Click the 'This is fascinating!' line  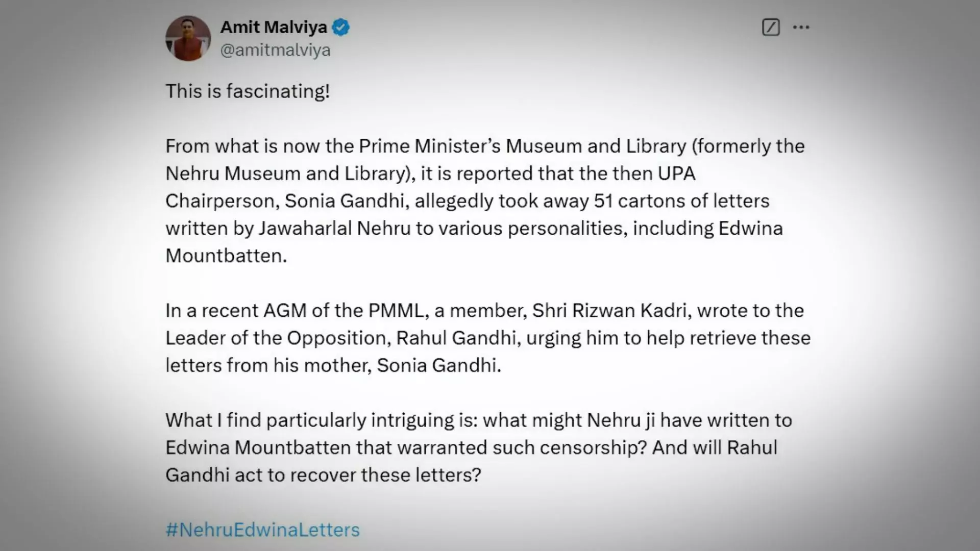248,91
